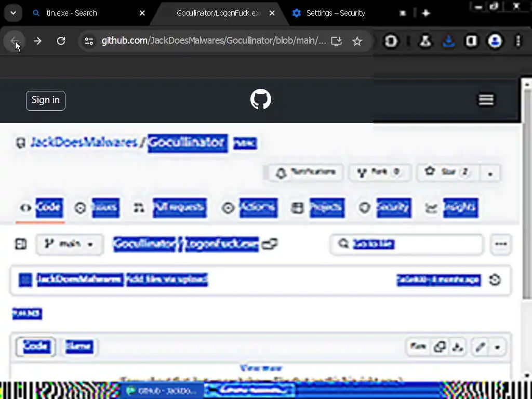This screenshot has width=532, height=399.
Task: View file history clock icon
Action: pyautogui.click(x=495, y=280)
